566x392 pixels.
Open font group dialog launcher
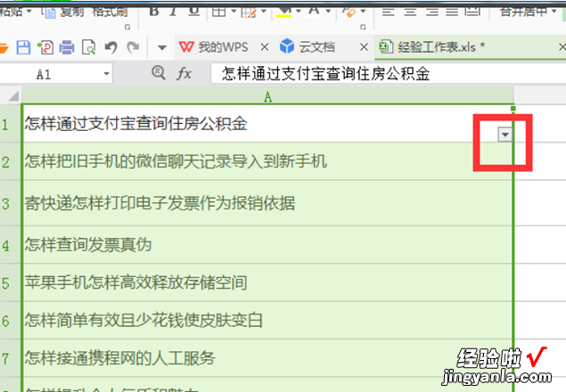coord(363,27)
